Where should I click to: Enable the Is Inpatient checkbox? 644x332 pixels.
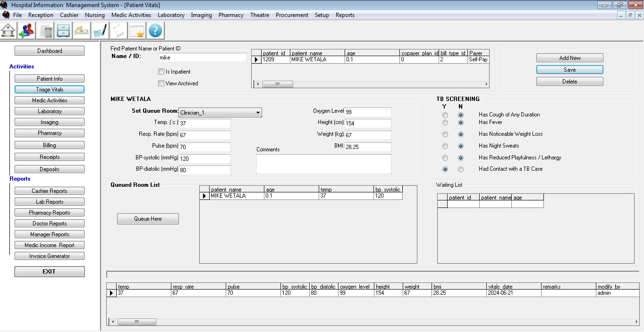(161, 72)
